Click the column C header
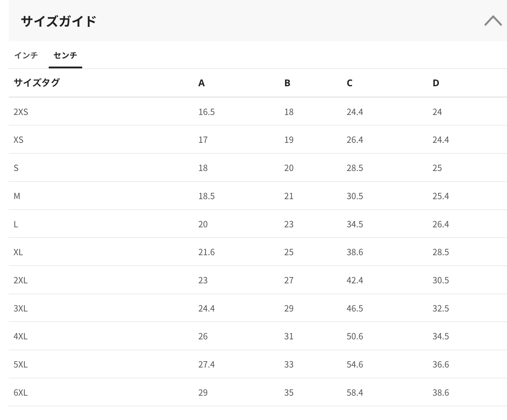The height and width of the screenshot is (420, 507). (x=349, y=83)
